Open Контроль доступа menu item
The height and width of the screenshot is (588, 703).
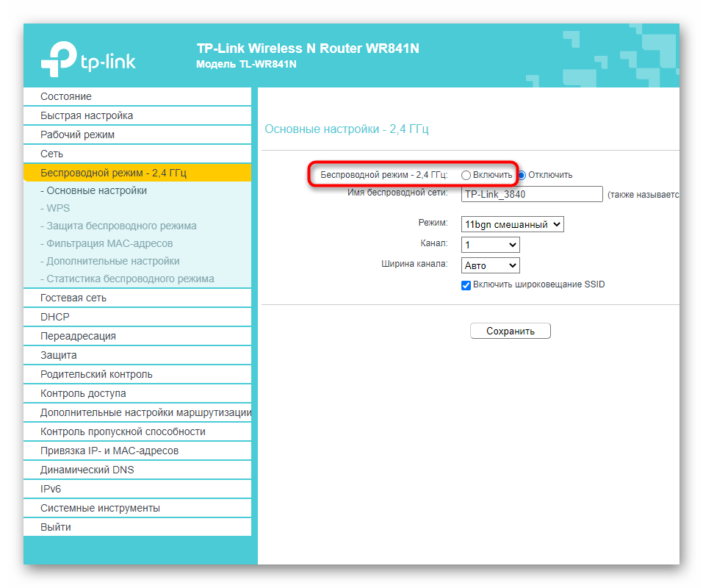[137, 393]
